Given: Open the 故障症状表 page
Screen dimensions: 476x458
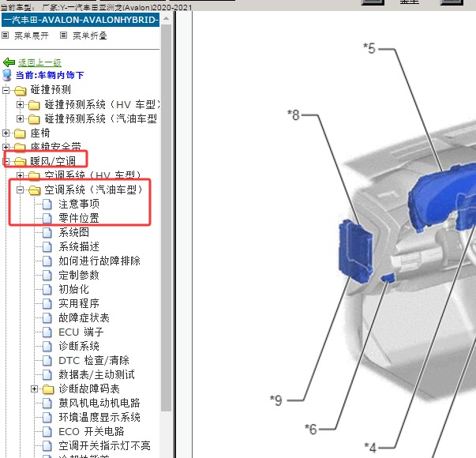Looking at the screenshot, I should point(84,318).
